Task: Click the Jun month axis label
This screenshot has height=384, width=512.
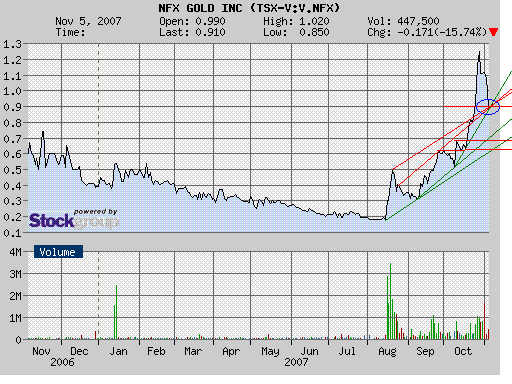Action: tap(309, 351)
